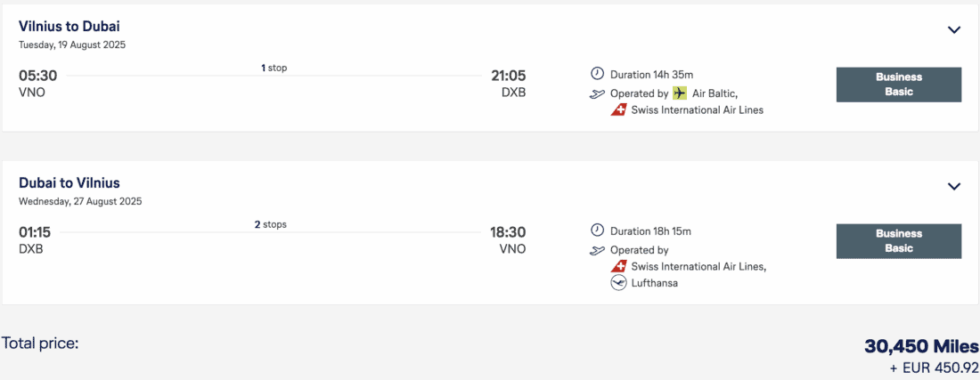Expand the Dubai to Vilnius flight details
The width and height of the screenshot is (980, 380).
pos(954,186)
